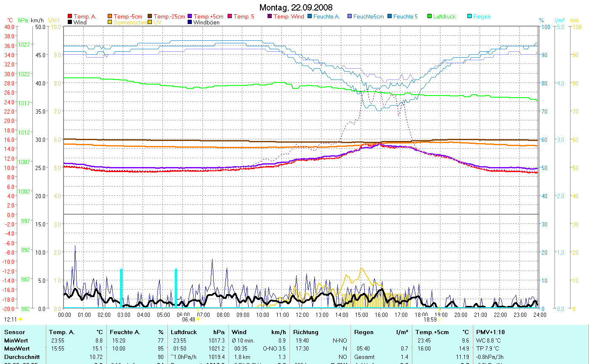Screen dimensions: 589x364
Task: Select the Temp. Wind legend label
Action: [x=288, y=16]
